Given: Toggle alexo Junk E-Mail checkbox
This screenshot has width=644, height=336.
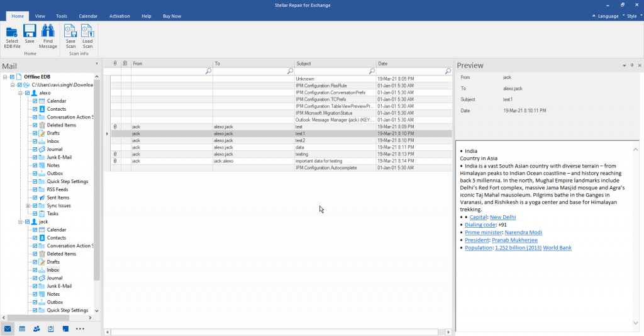Looking at the screenshot, I should [x=35, y=157].
